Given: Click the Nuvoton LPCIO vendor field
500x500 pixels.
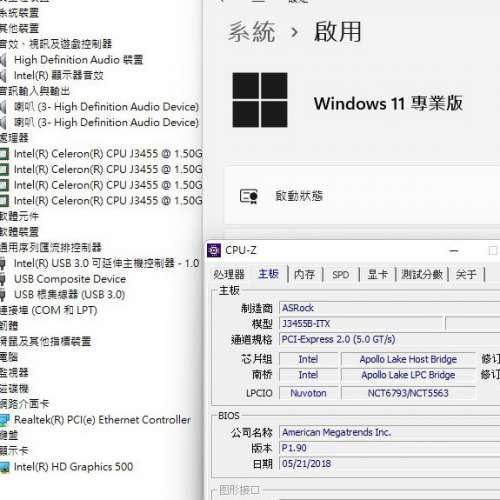Looking at the screenshot, I should click(x=308, y=393).
